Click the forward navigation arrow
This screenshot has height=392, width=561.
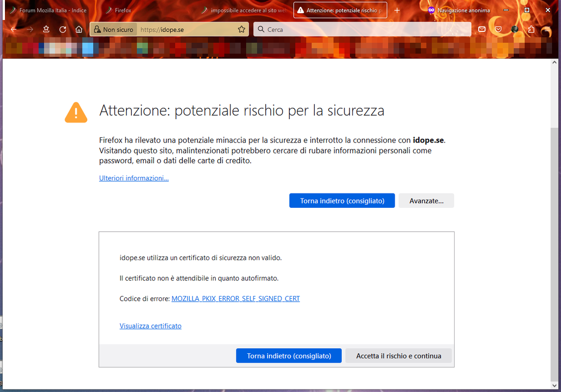pos(30,29)
